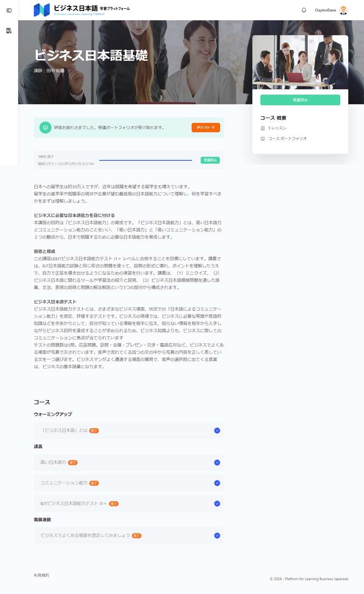Open the ClaytonDane username menu

326,10
